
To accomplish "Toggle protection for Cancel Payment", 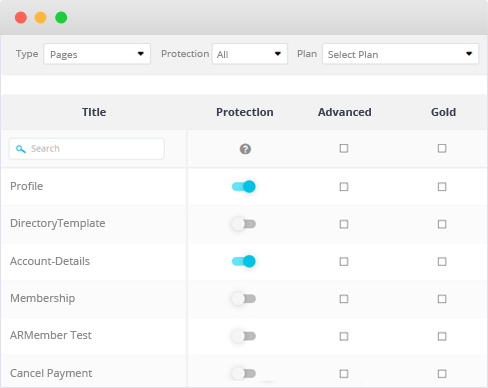I will pos(244,373).
